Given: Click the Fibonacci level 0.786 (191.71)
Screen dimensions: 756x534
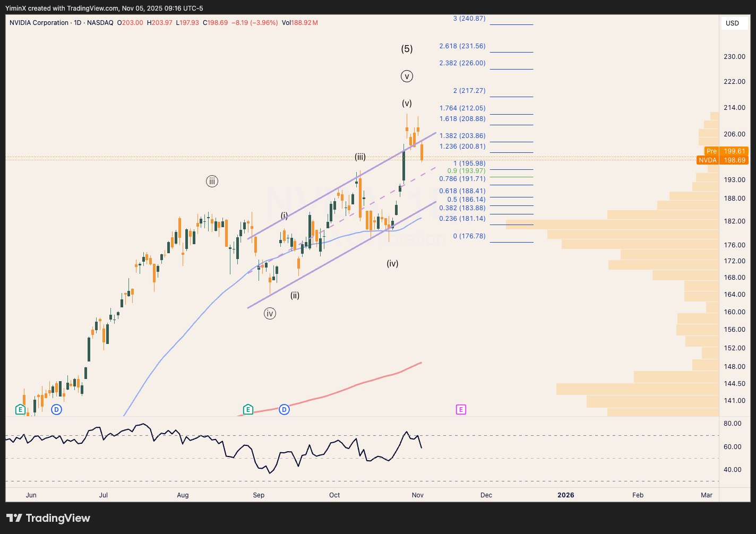Looking at the screenshot, I should pyautogui.click(x=462, y=179).
